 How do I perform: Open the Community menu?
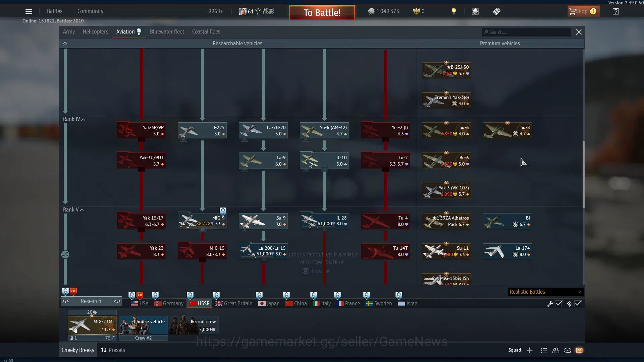[90, 11]
